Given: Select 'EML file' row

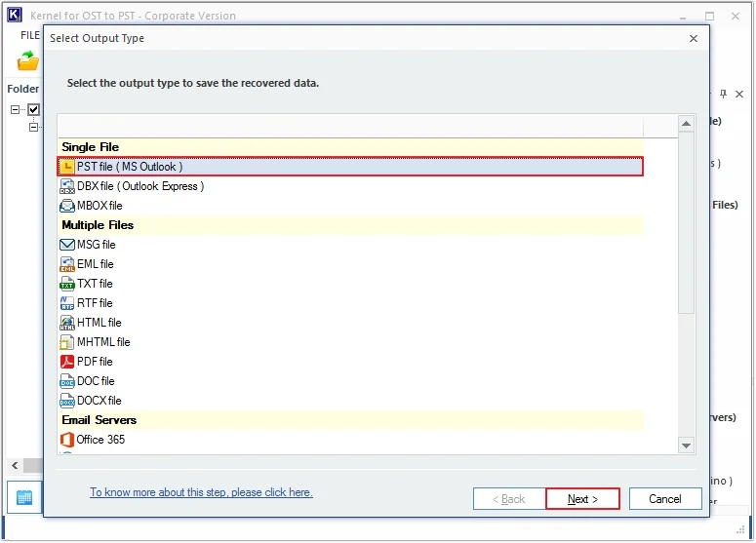Looking at the screenshot, I should coord(350,264).
